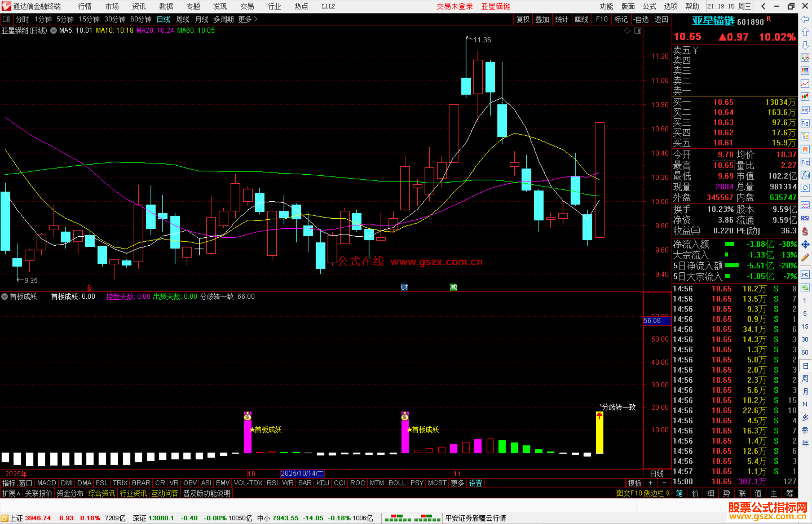
Task: Select the pencil drawing tool icon
Action: [805, 258]
